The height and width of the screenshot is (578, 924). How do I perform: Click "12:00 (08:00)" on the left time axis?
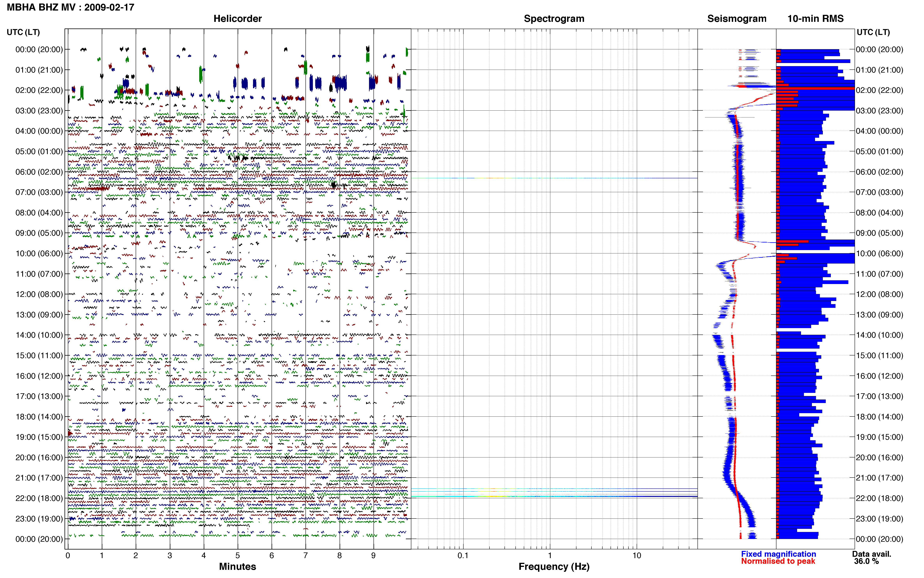click(39, 294)
